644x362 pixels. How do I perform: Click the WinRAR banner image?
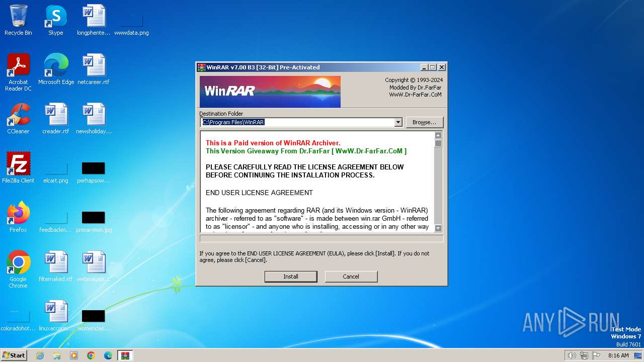pos(270,92)
